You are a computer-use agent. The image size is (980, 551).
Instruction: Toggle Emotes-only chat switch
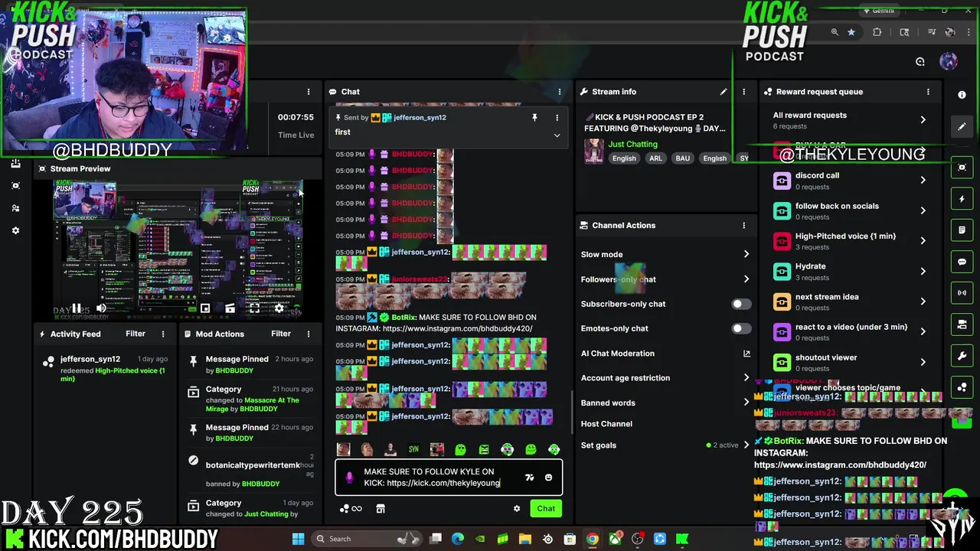click(740, 328)
